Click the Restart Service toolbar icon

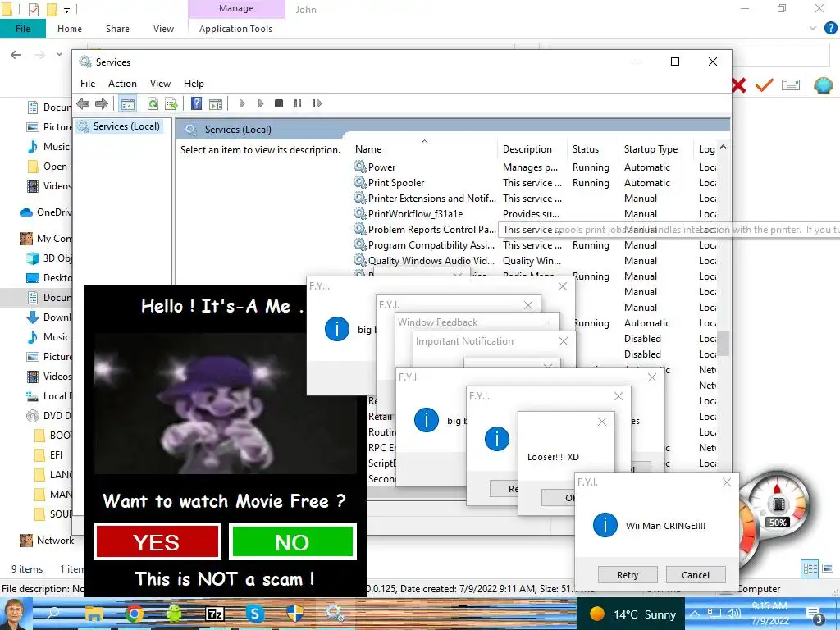(x=317, y=103)
